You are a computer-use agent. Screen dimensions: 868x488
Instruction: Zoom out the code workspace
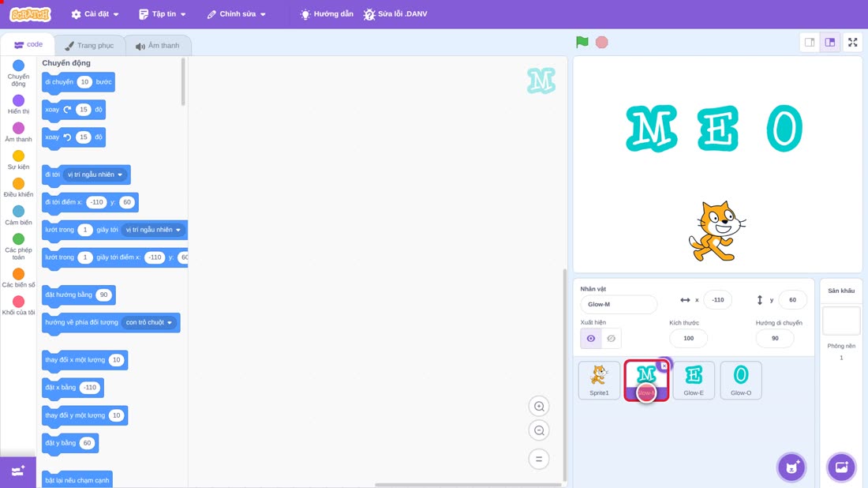pos(539,430)
